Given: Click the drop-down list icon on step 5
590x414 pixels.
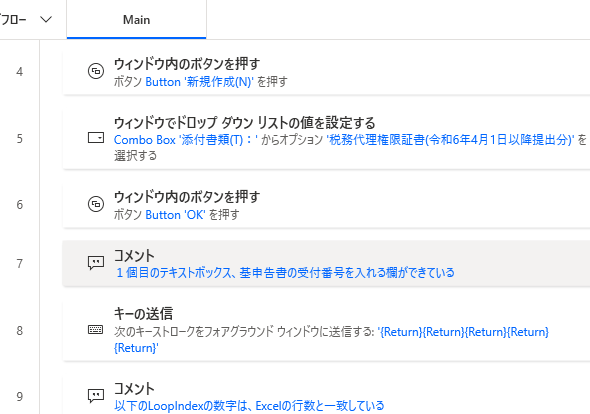Looking at the screenshot, I should click(x=96, y=138).
